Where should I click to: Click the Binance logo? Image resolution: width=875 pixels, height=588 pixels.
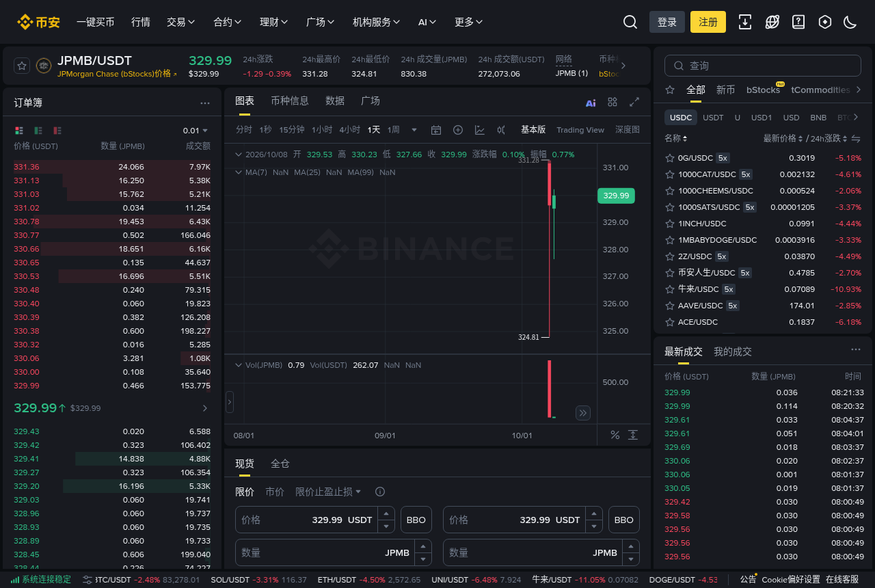[x=38, y=22]
